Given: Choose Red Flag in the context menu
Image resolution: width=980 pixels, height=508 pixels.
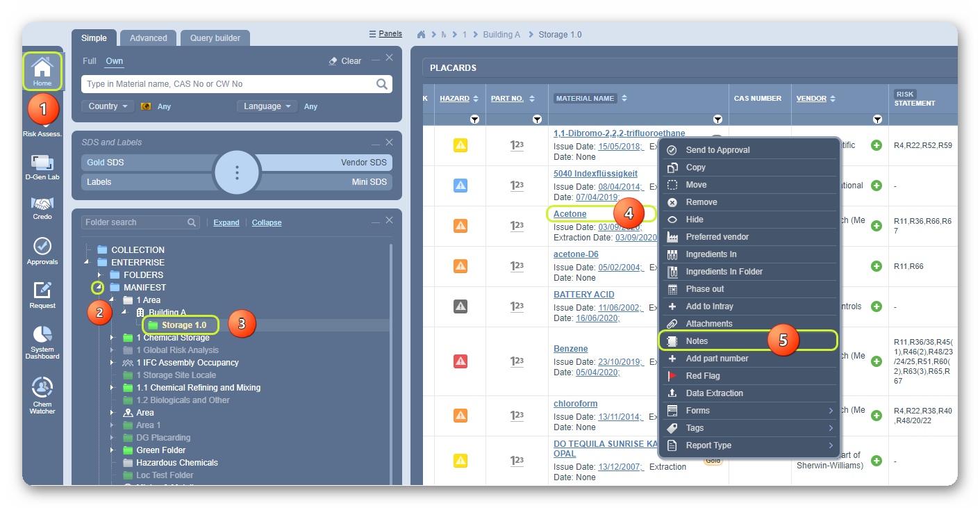Looking at the screenshot, I should pos(749,376).
